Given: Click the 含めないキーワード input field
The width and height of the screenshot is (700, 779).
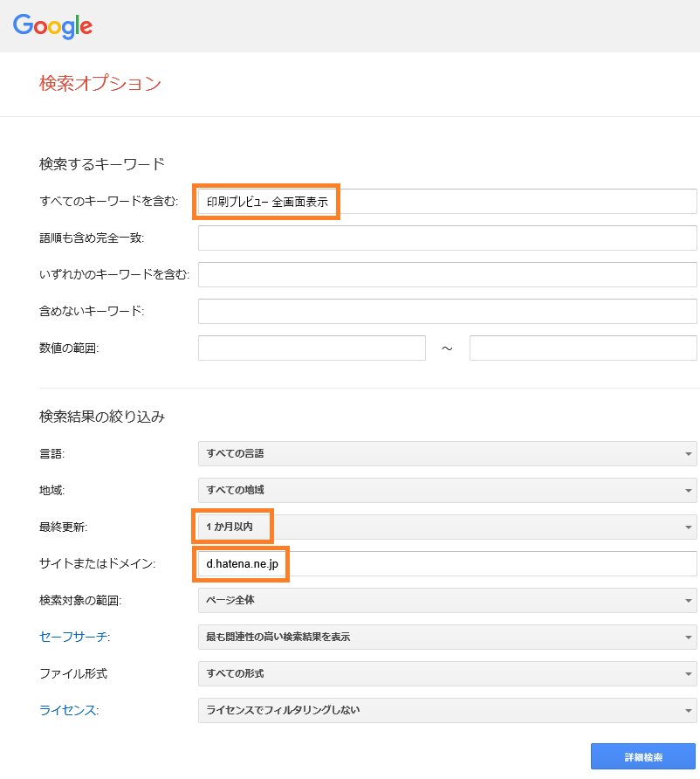Looking at the screenshot, I should coord(447,312).
